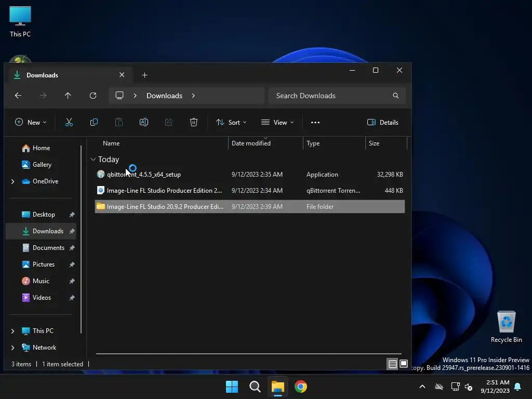
Task: Open clock and date flyout
Action: point(495,387)
